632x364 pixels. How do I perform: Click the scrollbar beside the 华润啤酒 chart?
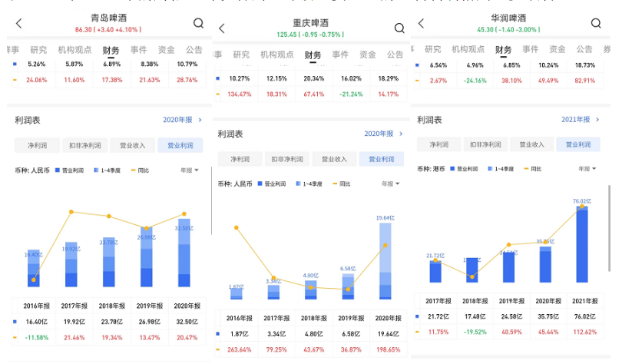[609, 228]
